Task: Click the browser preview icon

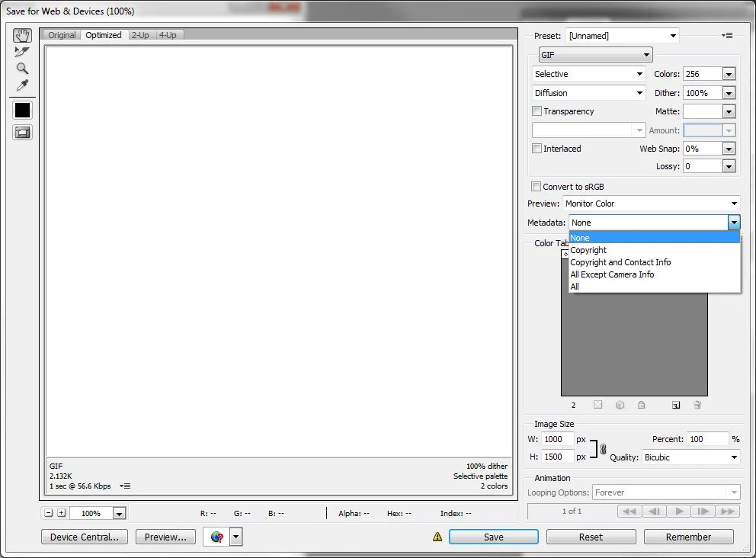Action: 217,537
